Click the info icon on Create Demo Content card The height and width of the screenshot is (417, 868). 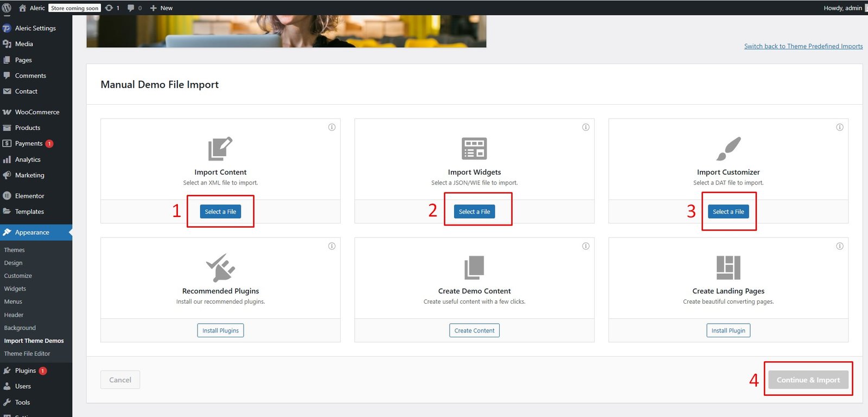[x=585, y=246]
